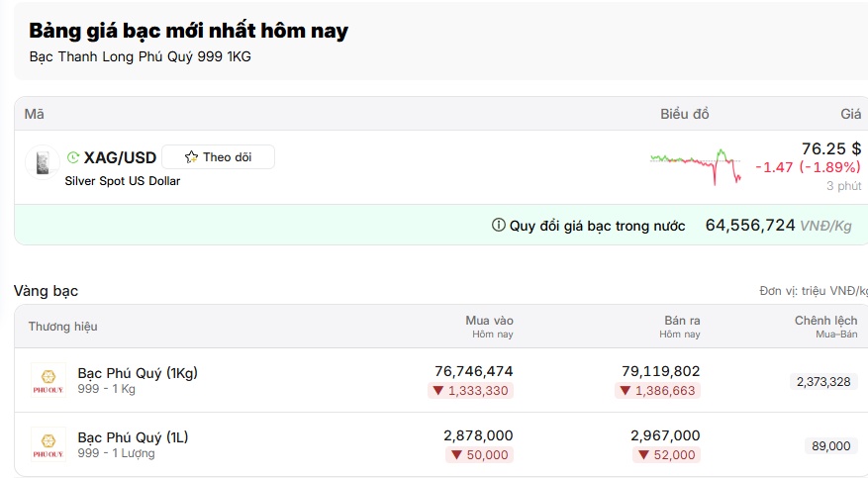Click the -1.47 (-1.89%) change value

pyautogui.click(x=809, y=167)
